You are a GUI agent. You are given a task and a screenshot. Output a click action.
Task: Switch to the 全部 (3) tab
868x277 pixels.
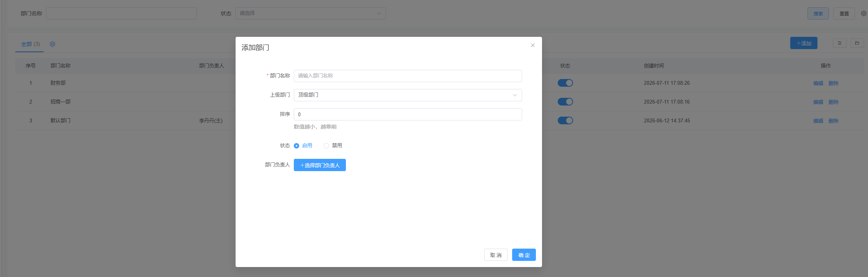(30, 44)
